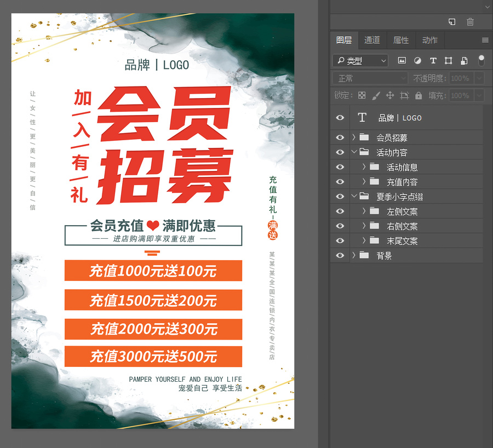493x448 pixels.
Task: Expand the 会员招募 group
Action: (354, 137)
